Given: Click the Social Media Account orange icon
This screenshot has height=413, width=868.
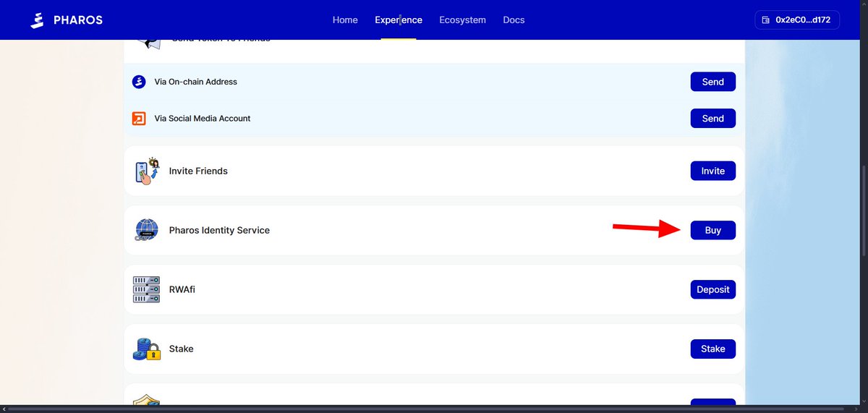Looking at the screenshot, I should [139, 119].
